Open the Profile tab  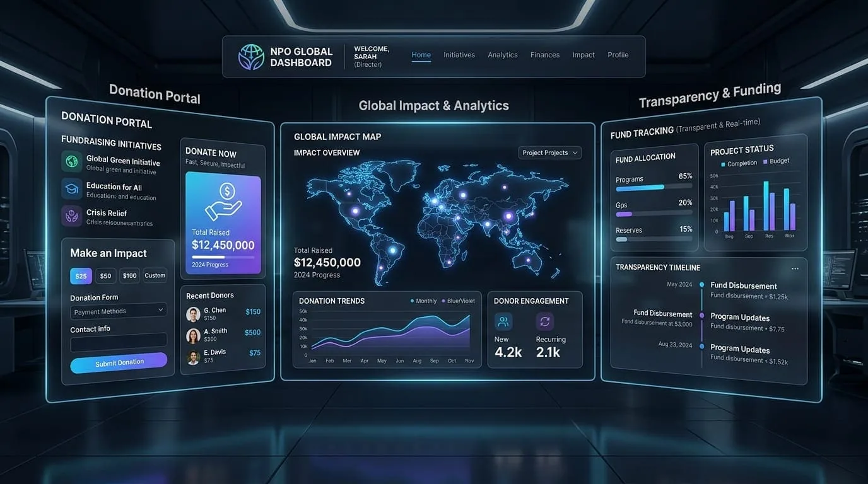[x=618, y=55]
